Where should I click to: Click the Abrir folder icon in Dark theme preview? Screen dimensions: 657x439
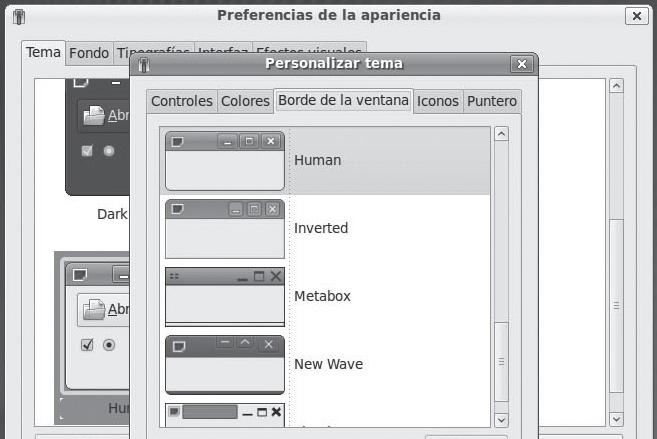point(94,115)
